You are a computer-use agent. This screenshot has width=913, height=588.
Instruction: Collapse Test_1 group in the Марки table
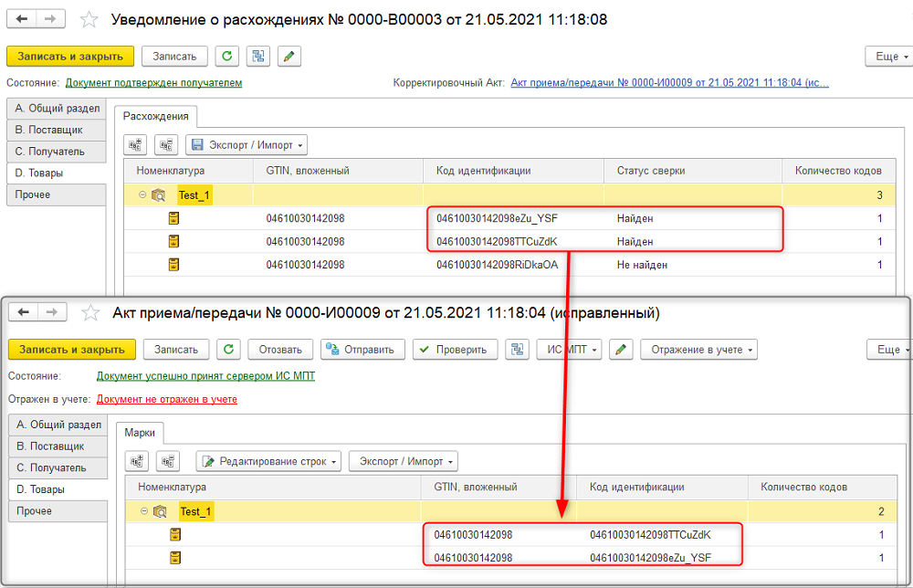(144, 511)
